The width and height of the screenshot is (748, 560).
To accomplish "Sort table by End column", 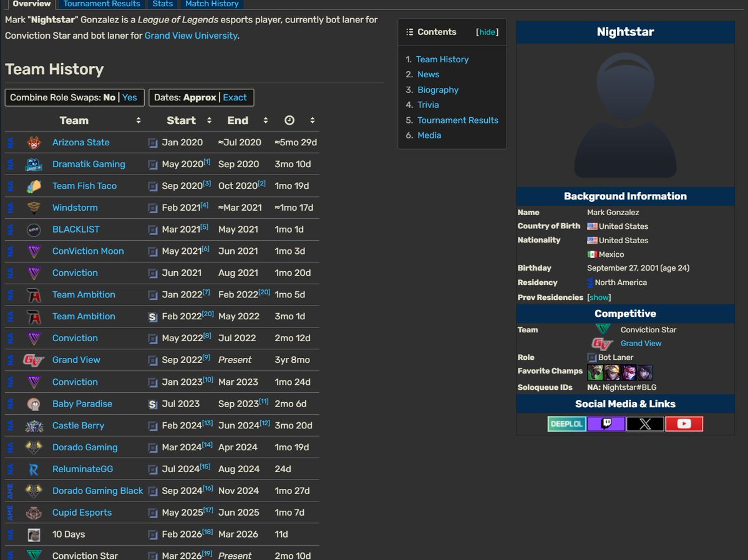I will point(265,120).
